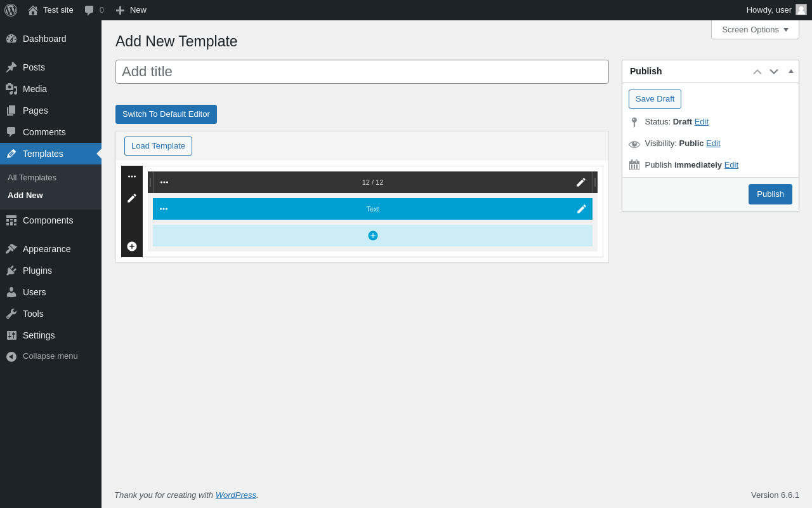Click the status pin icon

click(x=634, y=122)
